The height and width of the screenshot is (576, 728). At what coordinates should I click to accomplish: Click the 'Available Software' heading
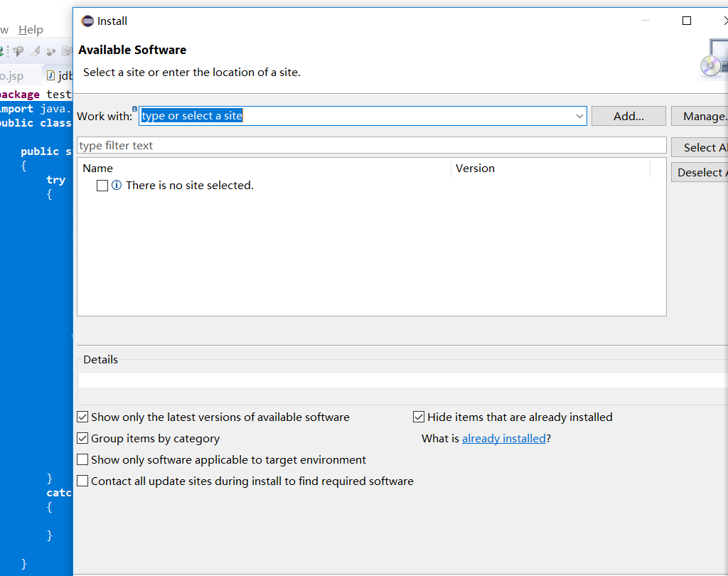coord(132,50)
